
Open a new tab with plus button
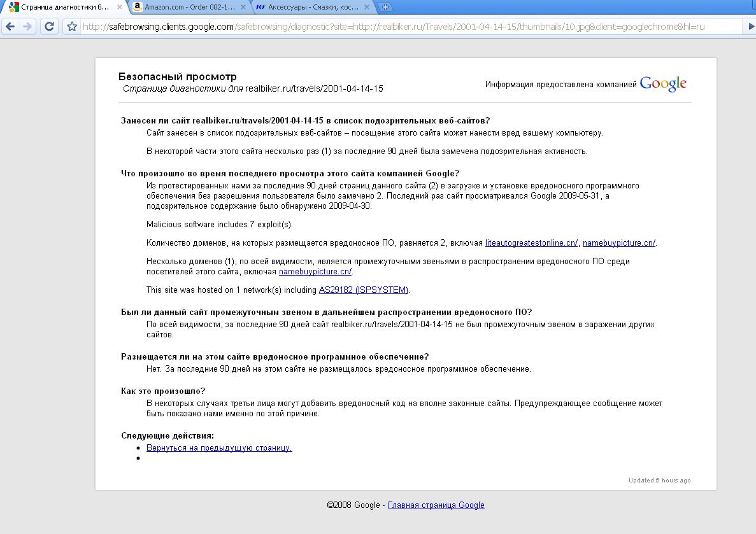[385, 8]
